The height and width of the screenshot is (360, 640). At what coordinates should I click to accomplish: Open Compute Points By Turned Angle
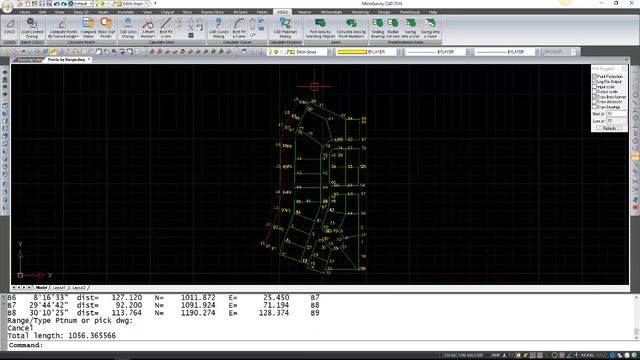(63, 27)
